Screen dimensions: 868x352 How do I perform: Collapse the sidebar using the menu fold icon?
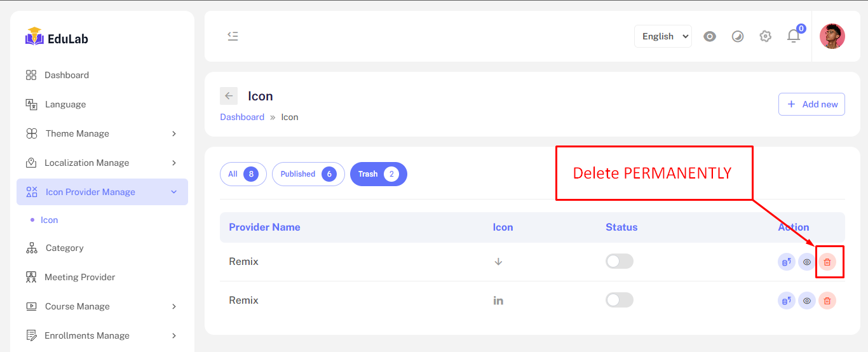233,36
